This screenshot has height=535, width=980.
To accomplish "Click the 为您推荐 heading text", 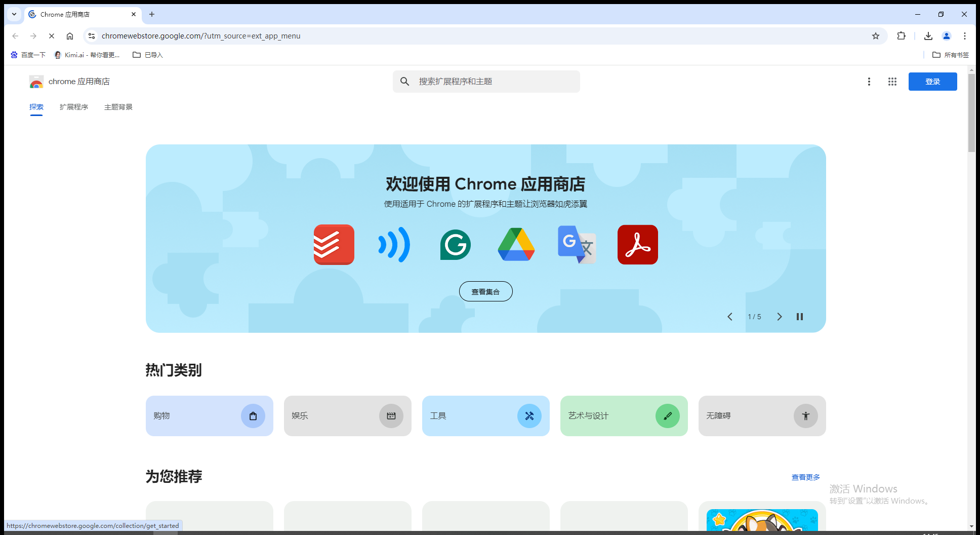I will pos(174,477).
